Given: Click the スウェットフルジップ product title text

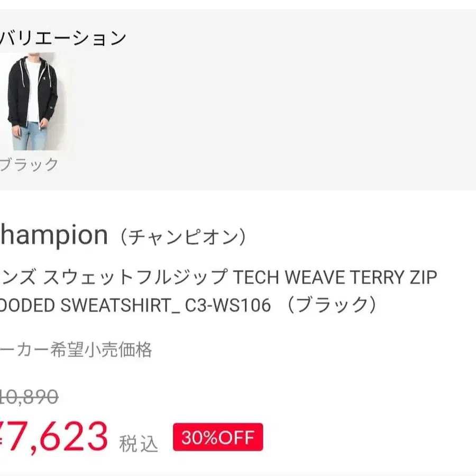Looking at the screenshot, I should [x=135, y=277].
